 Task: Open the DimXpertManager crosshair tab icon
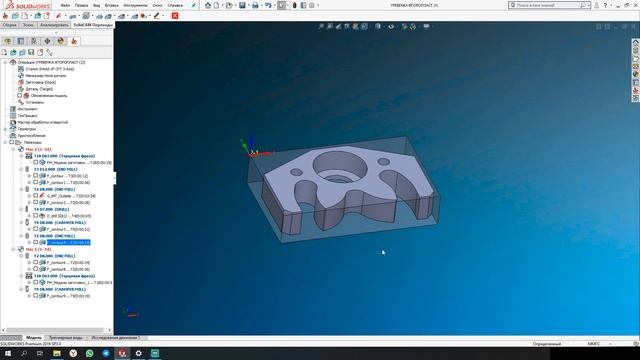tap(47, 41)
